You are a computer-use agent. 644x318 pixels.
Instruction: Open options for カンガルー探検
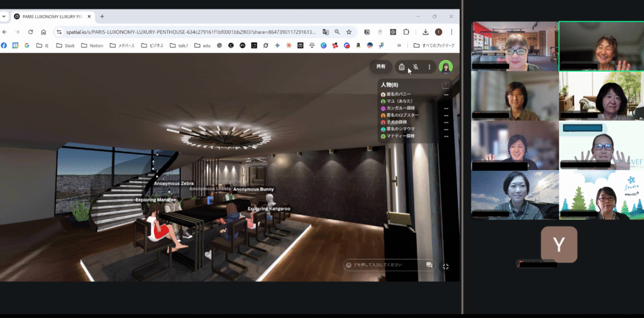(x=446, y=108)
